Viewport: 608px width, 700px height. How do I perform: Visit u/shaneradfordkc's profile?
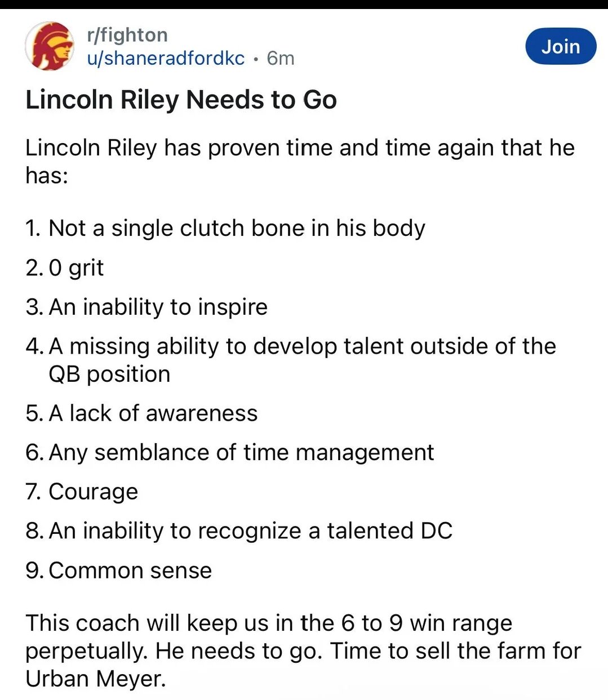coord(166,58)
